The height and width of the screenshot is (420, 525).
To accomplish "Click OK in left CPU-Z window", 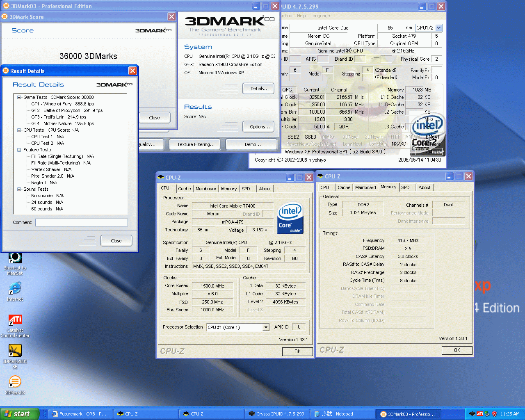I will (297, 352).
